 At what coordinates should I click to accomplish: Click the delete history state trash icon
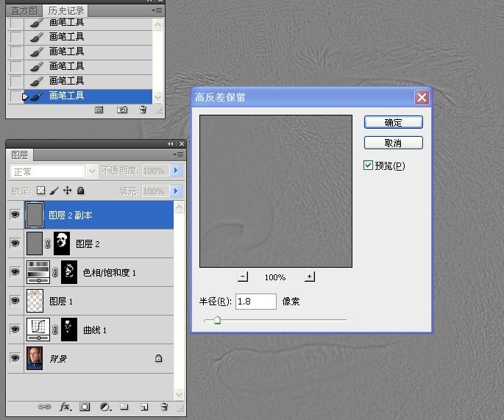click(143, 110)
